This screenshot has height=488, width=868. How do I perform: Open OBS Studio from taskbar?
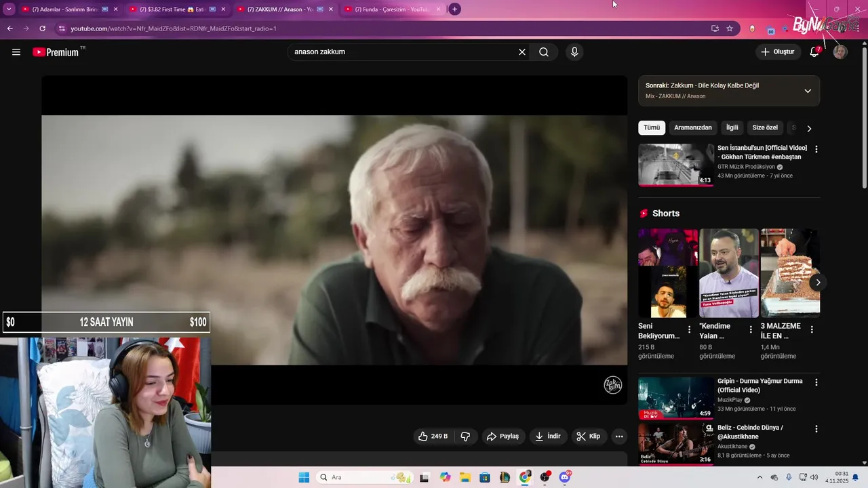(545, 477)
